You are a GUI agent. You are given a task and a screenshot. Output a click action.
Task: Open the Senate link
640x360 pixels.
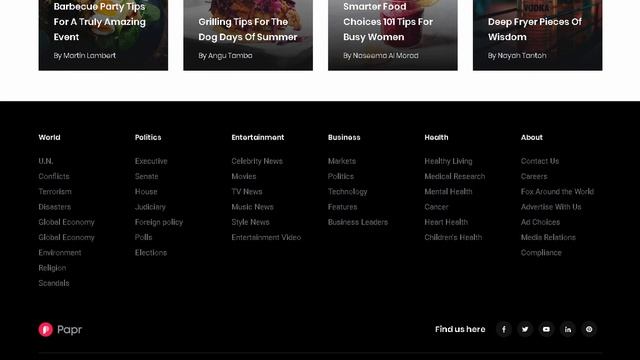147,176
